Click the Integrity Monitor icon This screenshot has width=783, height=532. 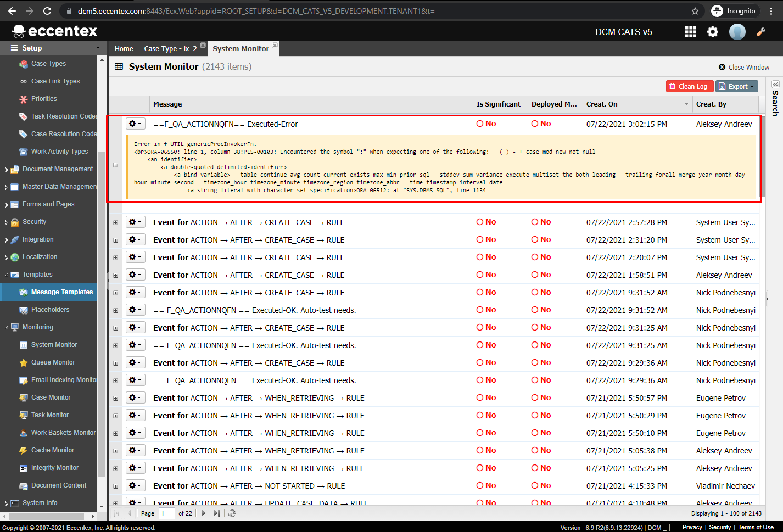point(24,468)
